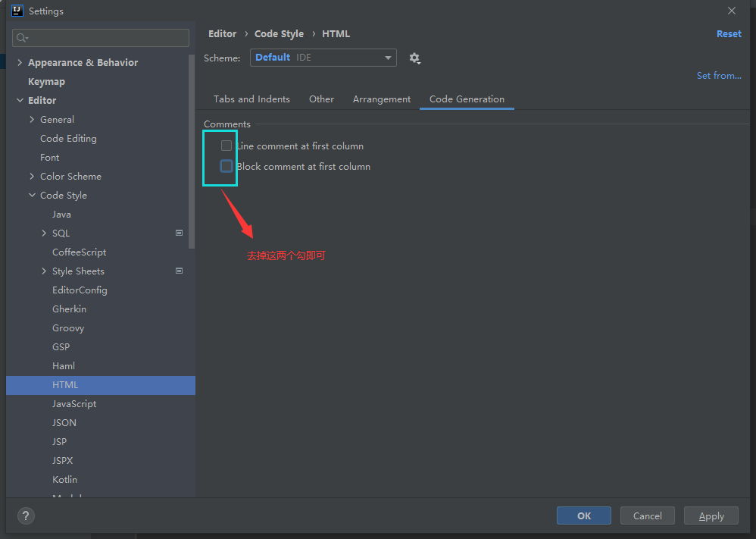This screenshot has width=756, height=539.
Task: Select JavaScript in the Code Style list
Action: [74, 403]
